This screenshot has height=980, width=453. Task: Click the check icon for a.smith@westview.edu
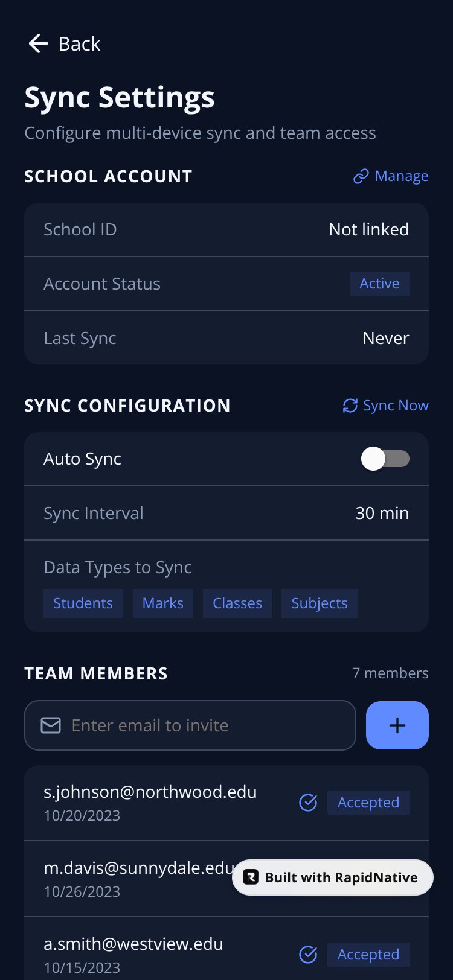tap(309, 955)
